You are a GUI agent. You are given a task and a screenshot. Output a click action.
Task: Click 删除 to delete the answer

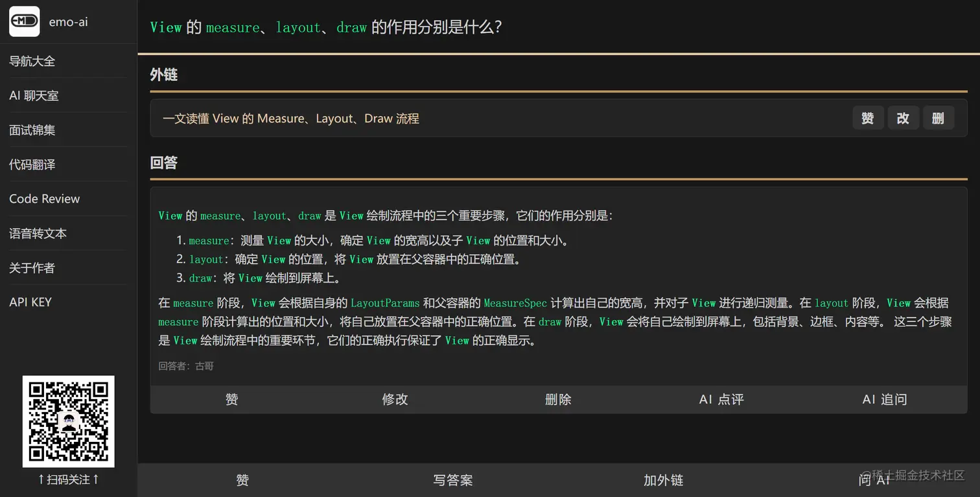coord(559,399)
